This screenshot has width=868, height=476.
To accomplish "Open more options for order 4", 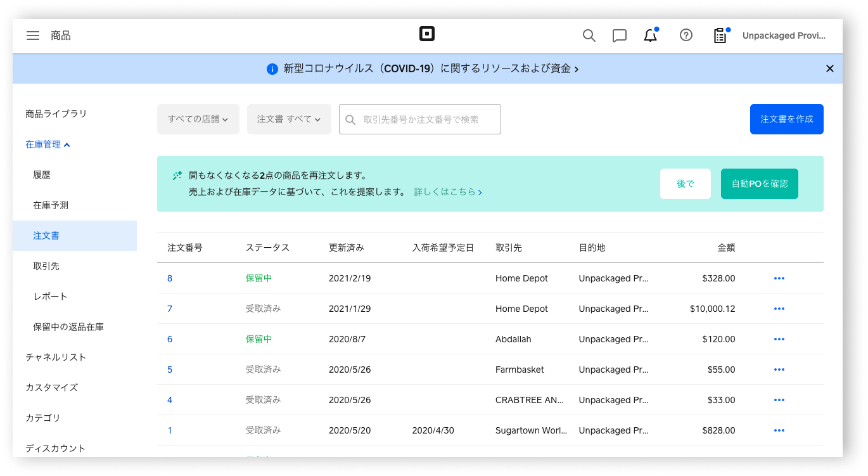I will [x=779, y=400].
